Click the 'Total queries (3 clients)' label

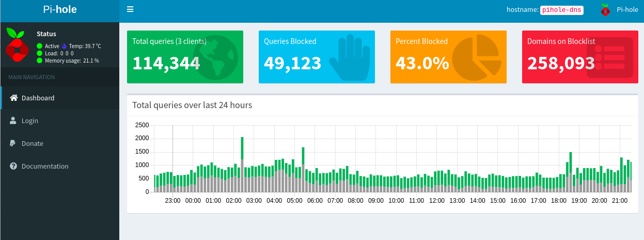pyautogui.click(x=169, y=41)
